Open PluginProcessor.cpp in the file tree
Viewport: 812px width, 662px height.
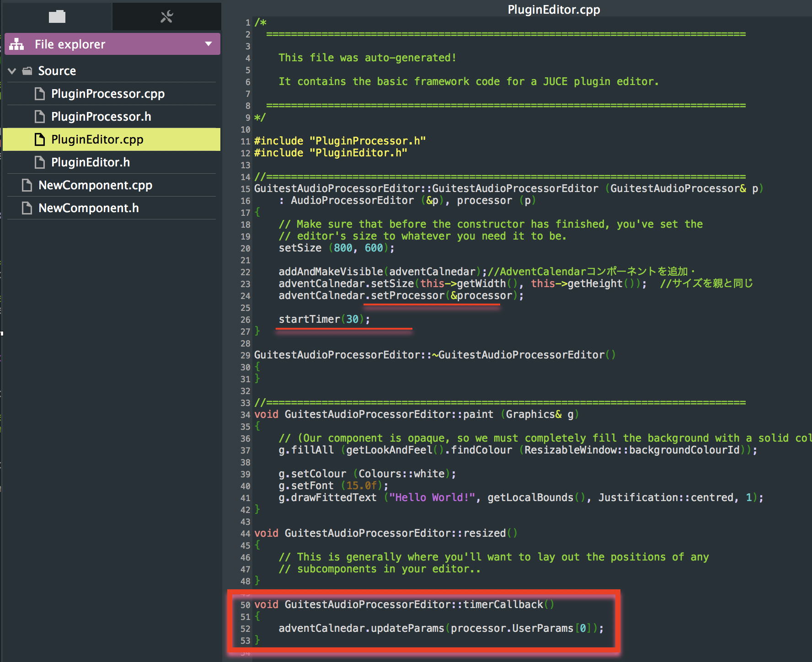click(x=107, y=94)
